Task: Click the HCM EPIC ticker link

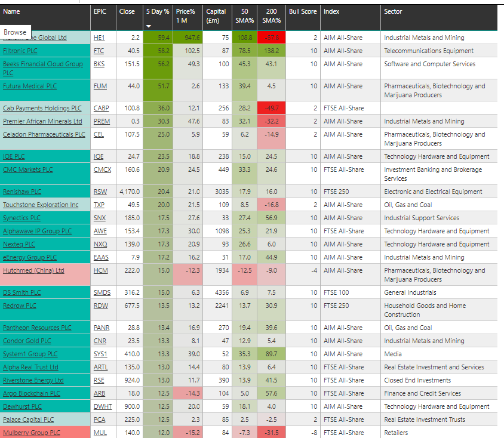Action: click(x=100, y=271)
